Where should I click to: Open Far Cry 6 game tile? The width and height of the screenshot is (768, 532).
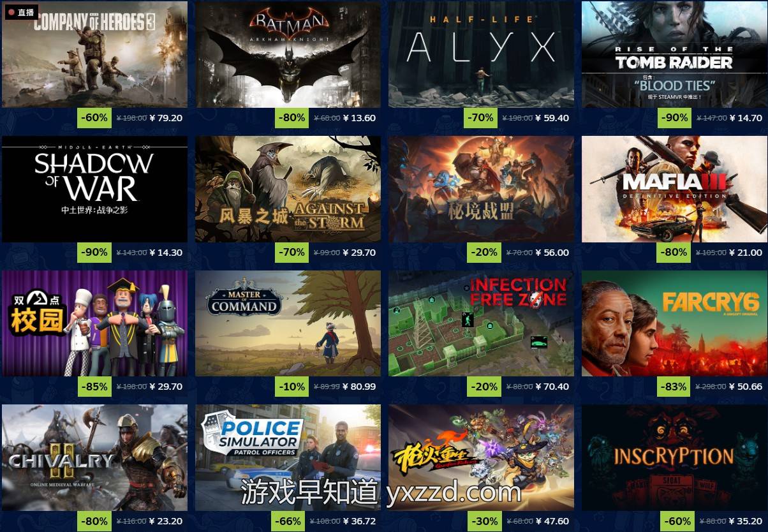[674, 323]
